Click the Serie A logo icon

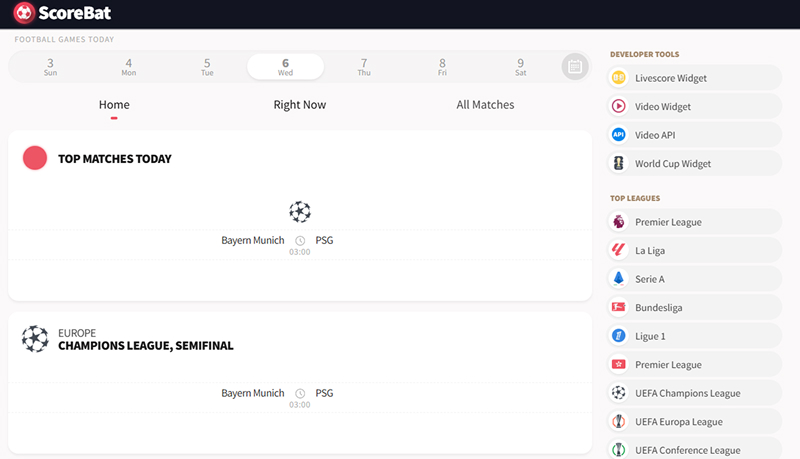618,279
